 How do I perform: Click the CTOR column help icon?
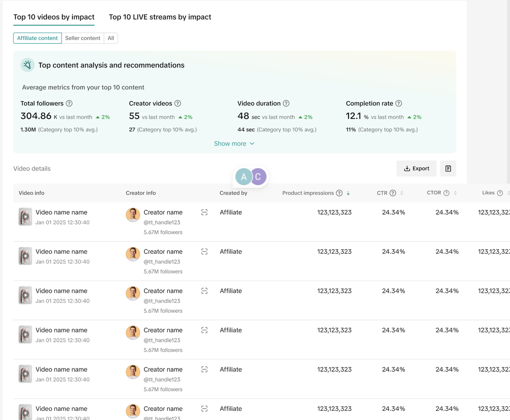[446, 193]
